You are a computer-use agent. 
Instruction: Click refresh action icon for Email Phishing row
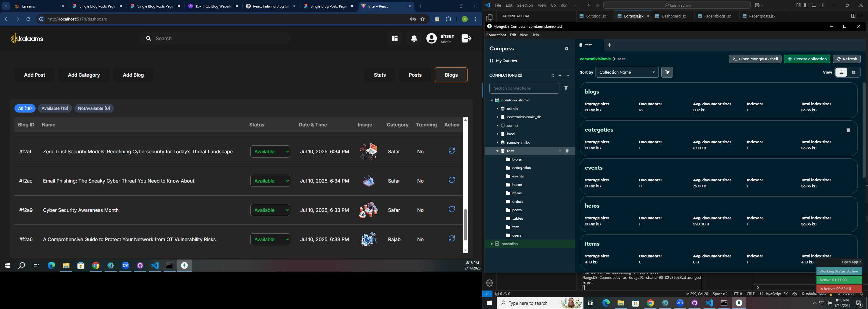point(451,180)
